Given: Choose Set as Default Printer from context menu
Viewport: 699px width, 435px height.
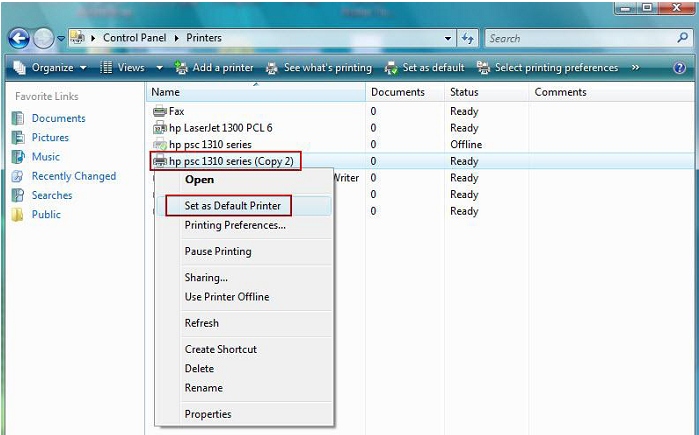Looking at the screenshot, I should [x=233, y=206].
